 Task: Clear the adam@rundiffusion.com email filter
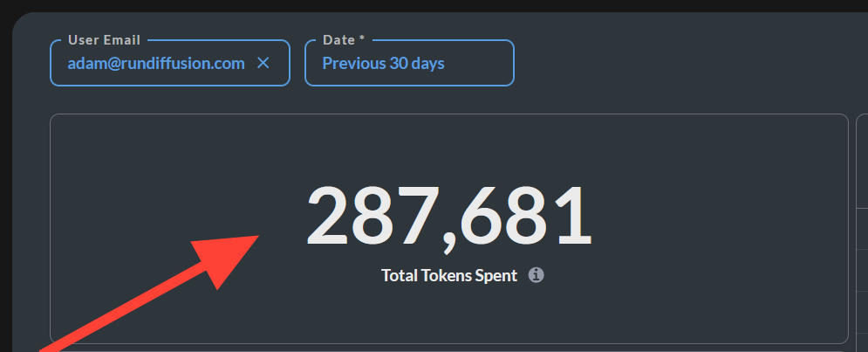pos(263,63)
